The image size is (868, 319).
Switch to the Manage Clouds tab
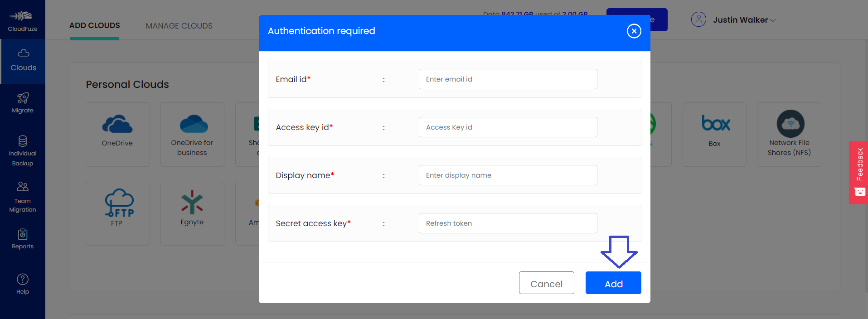pyautogui.click(x=179, y=26)
